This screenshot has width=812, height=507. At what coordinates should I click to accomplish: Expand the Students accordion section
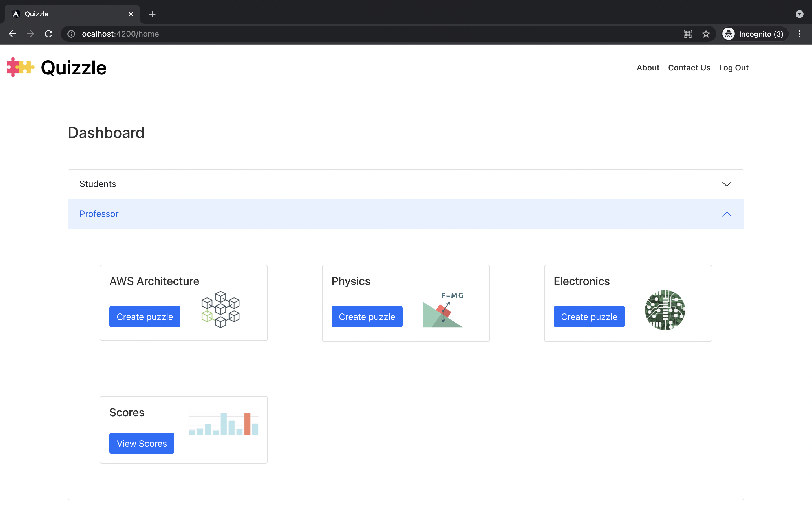pyautogui.click(x=98, y=184)
